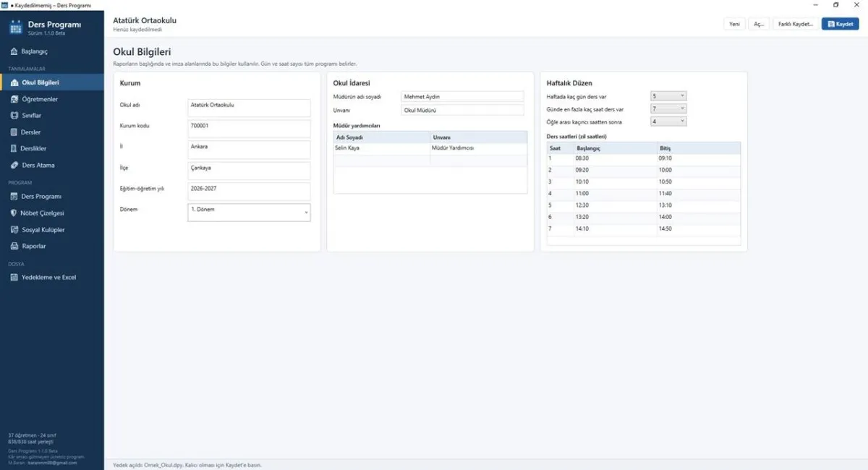Open the Öğle arası lunch break dropdown

(668, 122)
